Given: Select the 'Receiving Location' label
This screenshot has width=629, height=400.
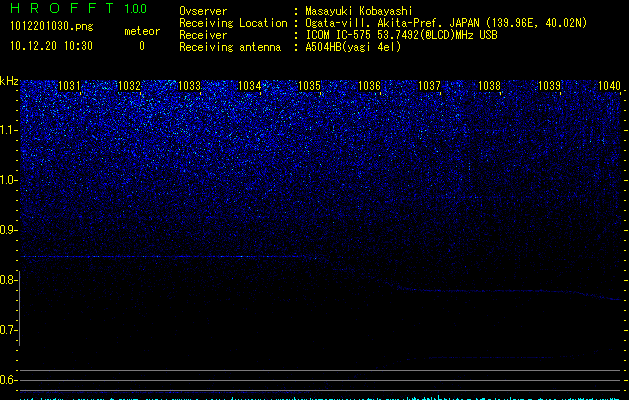Looking at the screenshot, I should point(233,23).
